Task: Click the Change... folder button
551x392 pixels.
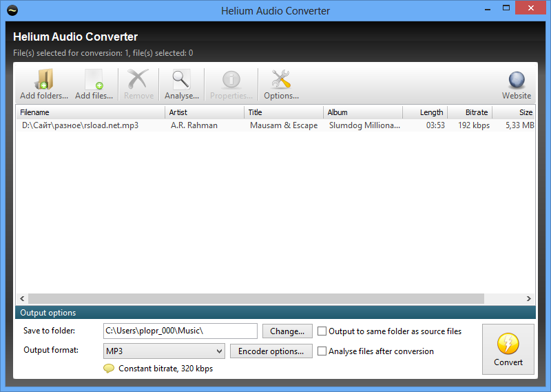Action: click(287, 331)
